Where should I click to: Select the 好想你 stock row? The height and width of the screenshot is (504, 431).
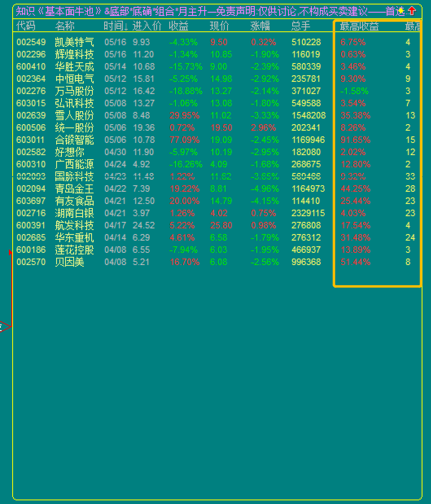coord(217,152)
